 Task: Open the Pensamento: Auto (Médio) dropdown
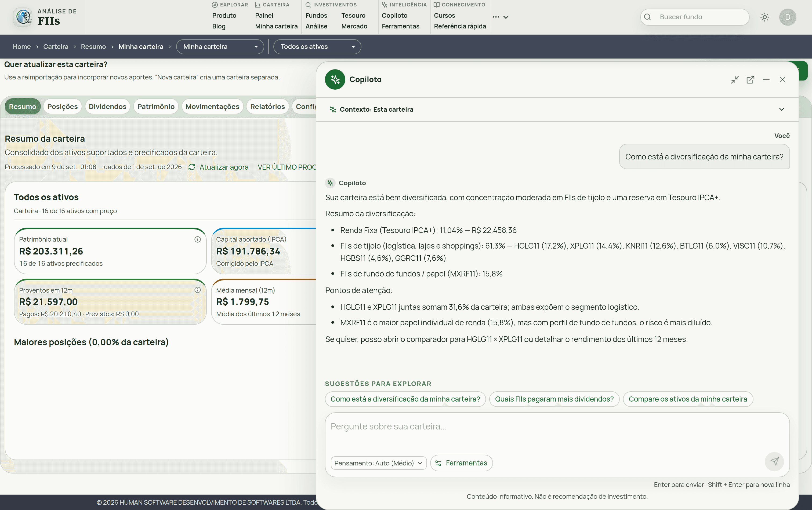[x=378, y=463]
